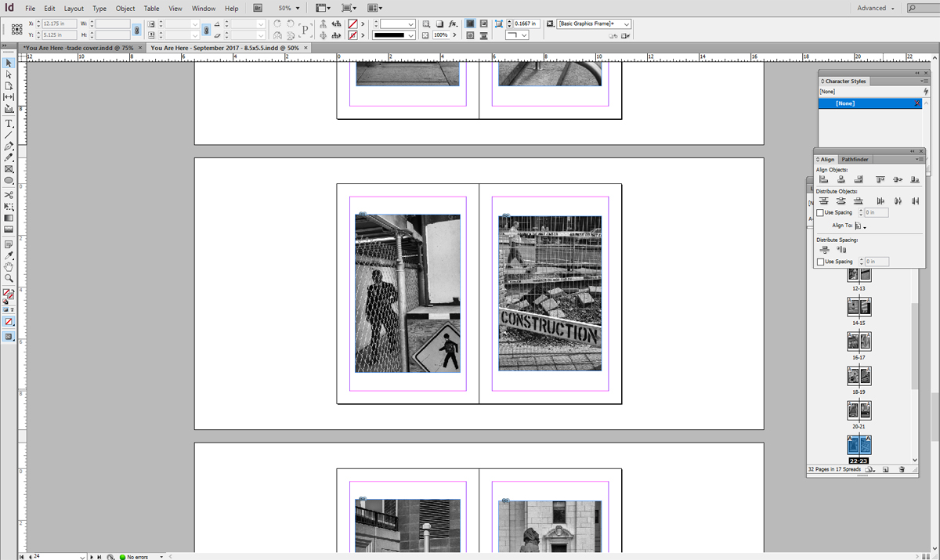This screenshot has width=940, height=560.
Task: Click the fx effects icon in Control panel
Action: click(x=453, y=24)
